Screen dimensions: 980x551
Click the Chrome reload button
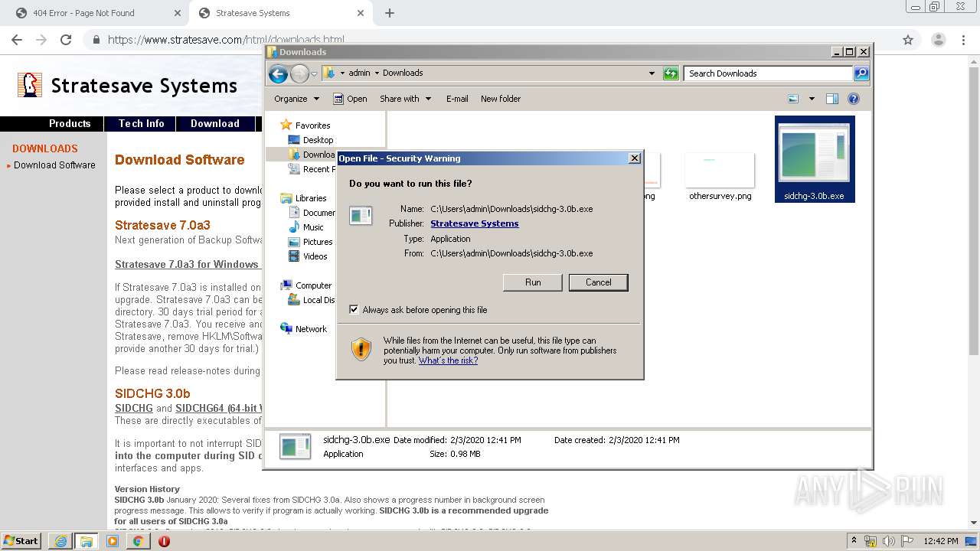click(x=66, y=40)
